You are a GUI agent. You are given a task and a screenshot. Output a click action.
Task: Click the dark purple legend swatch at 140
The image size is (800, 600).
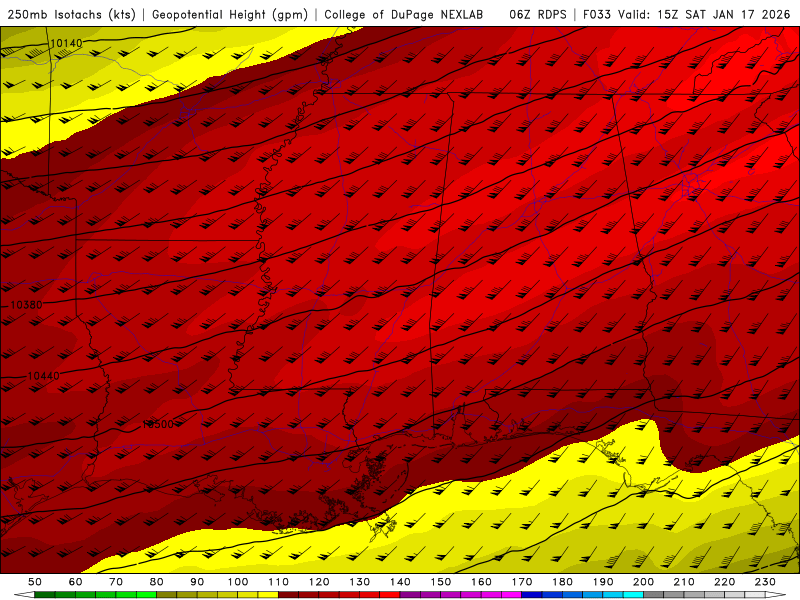[x=410, y=595]
